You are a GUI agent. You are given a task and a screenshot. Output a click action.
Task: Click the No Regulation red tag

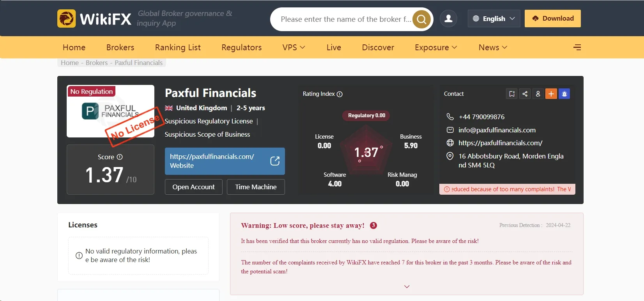click(92, 92)
